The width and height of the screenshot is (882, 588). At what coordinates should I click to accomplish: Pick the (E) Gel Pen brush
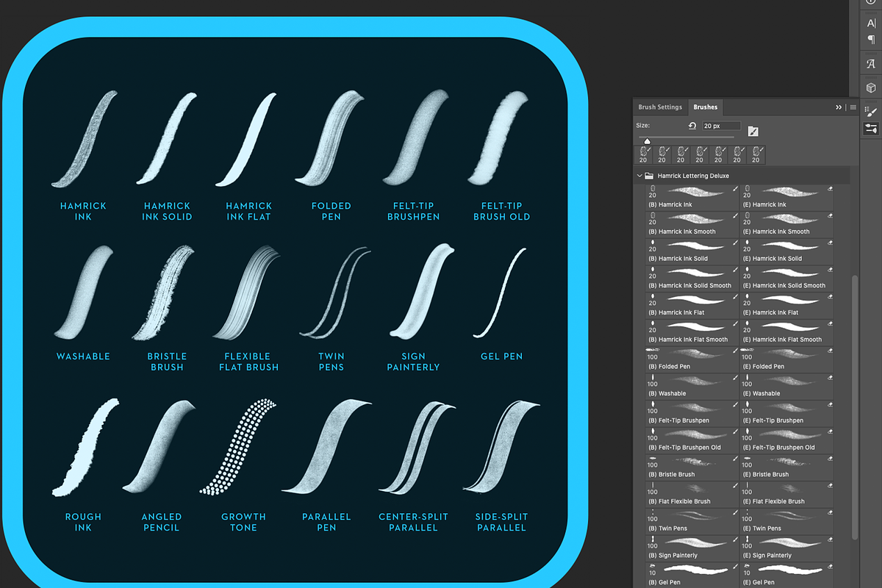[x=786, y=575]
